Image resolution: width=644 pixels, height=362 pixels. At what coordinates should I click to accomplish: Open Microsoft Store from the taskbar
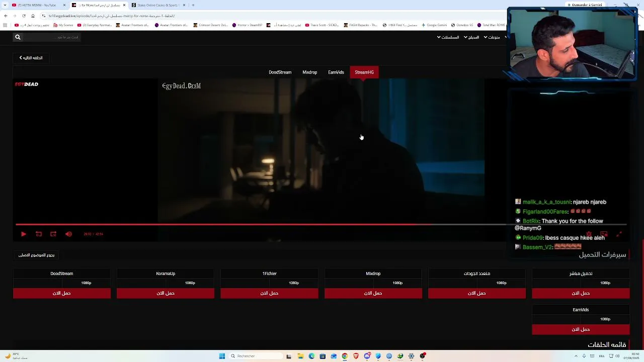point(323,356)
